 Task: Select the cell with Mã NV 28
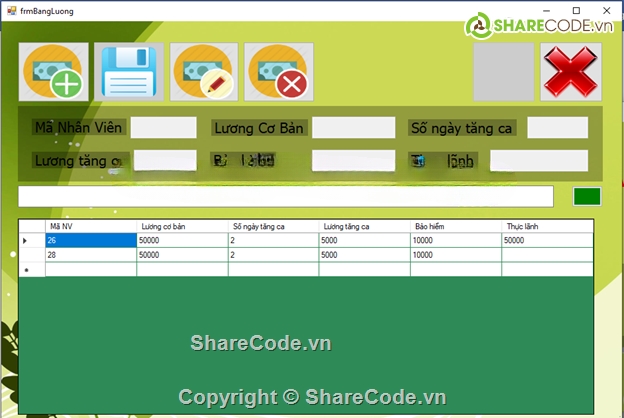91,255
